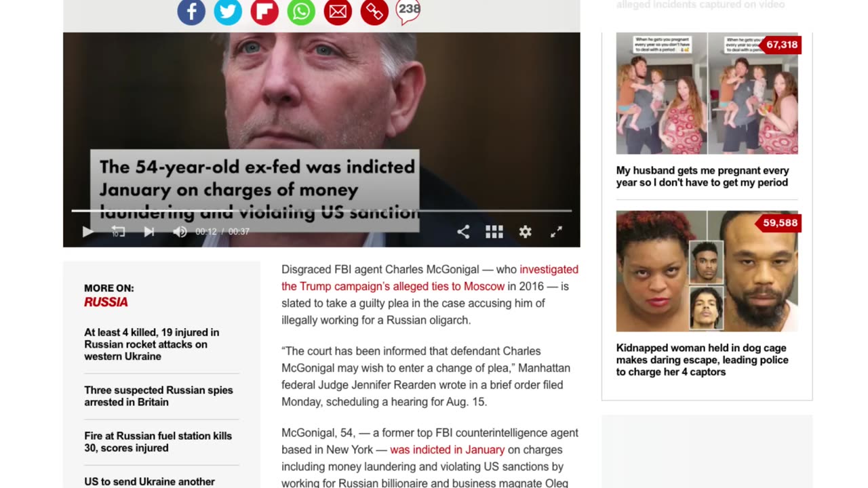This screenshot has width=868, height=488.
Task: Skip to next video
Action: click(149, 232)
